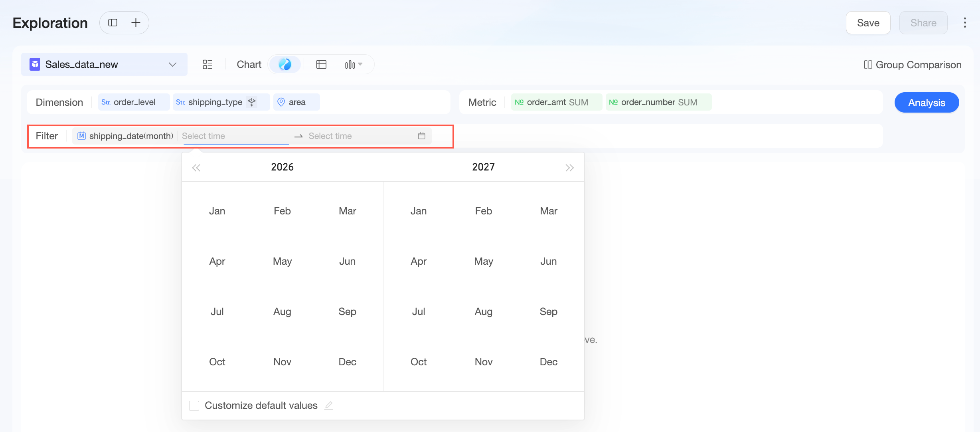Open Group Comparison

click(x=913, y=65)
